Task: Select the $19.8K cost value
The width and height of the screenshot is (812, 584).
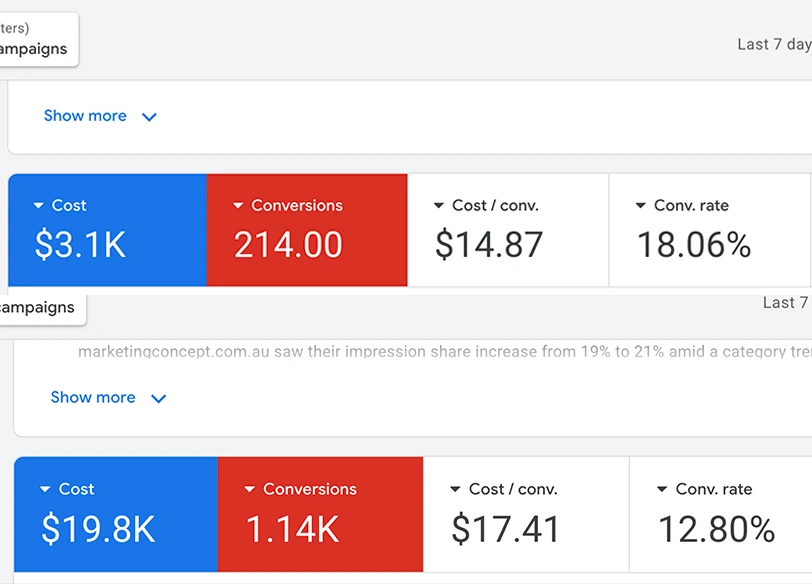Action: (x=98, y=529)
